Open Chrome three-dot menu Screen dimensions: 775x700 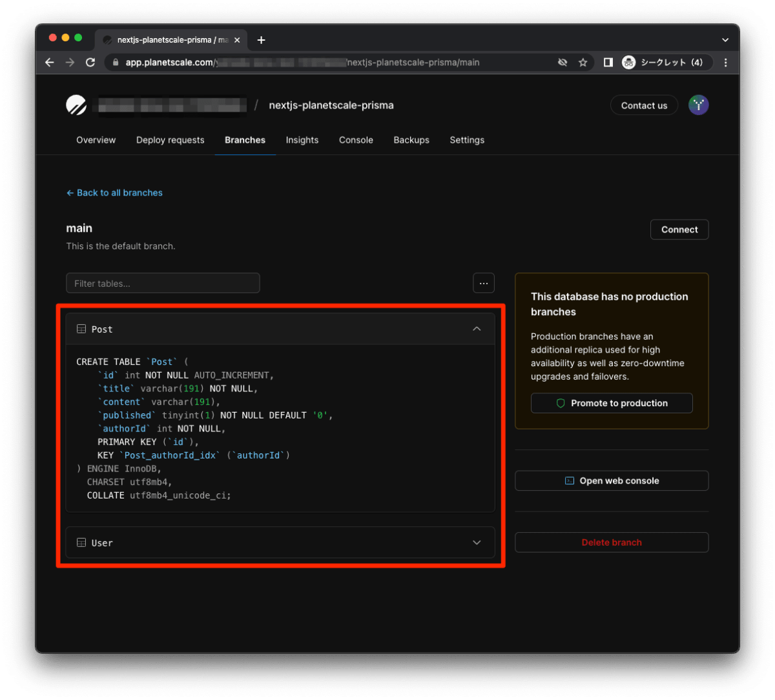(726, 62)
